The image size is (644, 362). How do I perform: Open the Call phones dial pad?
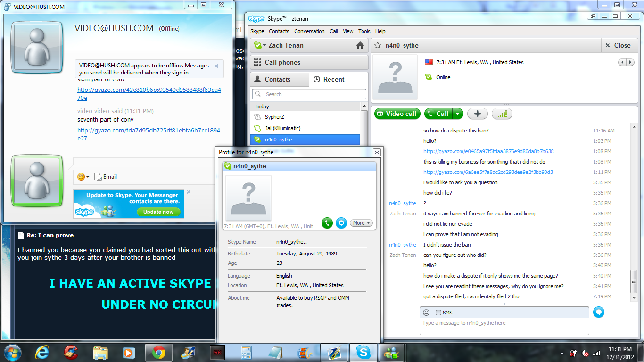[x=309, y=62]
